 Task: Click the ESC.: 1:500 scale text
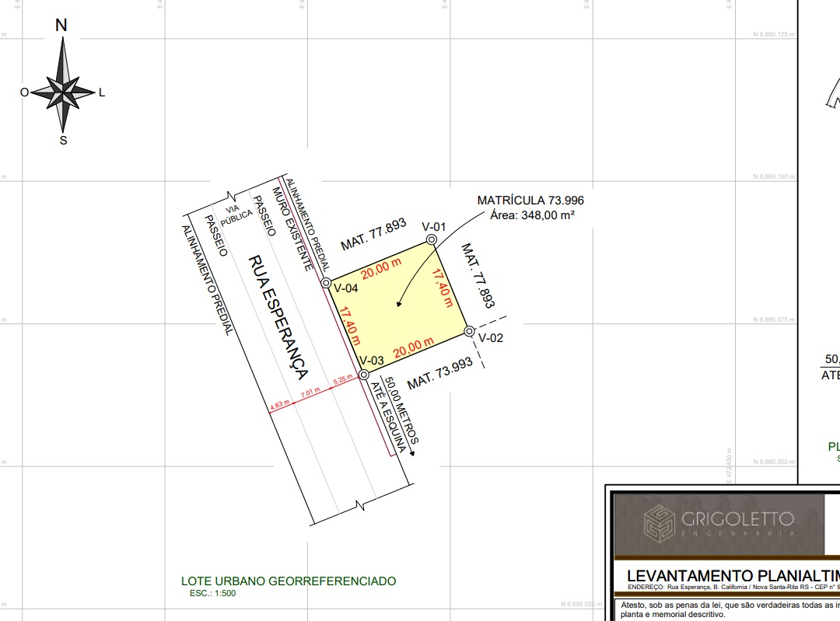(x=212, y=593)
